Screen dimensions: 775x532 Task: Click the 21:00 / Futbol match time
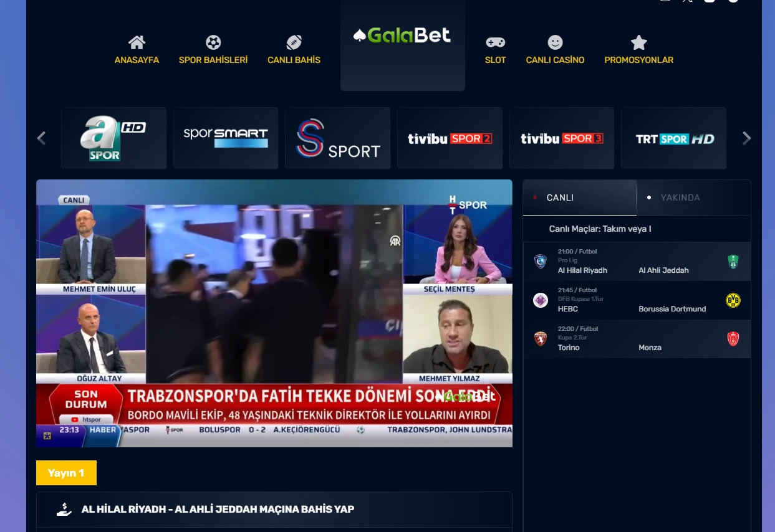577,252
